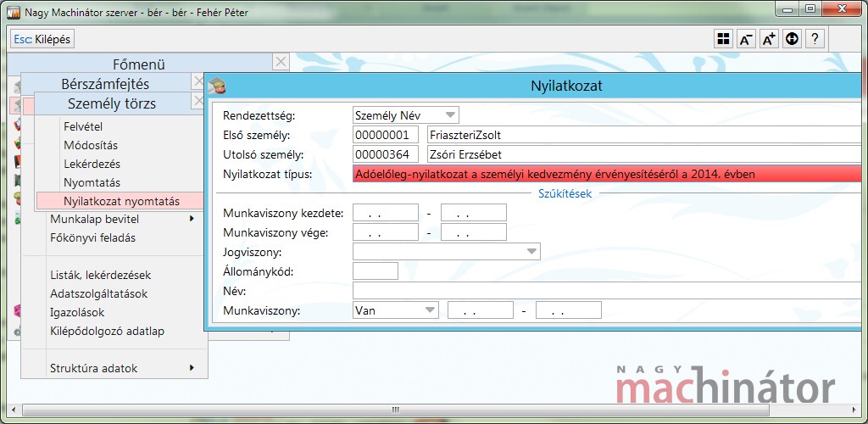Image resolution: width=868 pixels, height=424 pixels.
Task: Close the Személy törzs panel
Action: point(198,101)
